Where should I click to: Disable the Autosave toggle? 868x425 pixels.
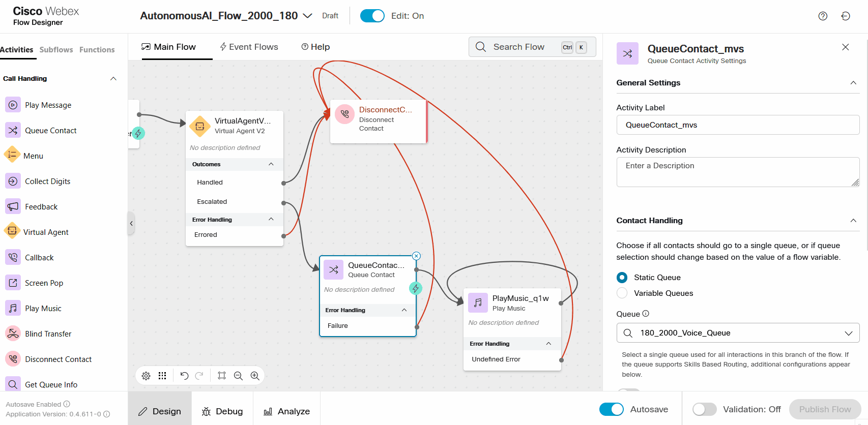pyautogui.click(x=611, y=409)
